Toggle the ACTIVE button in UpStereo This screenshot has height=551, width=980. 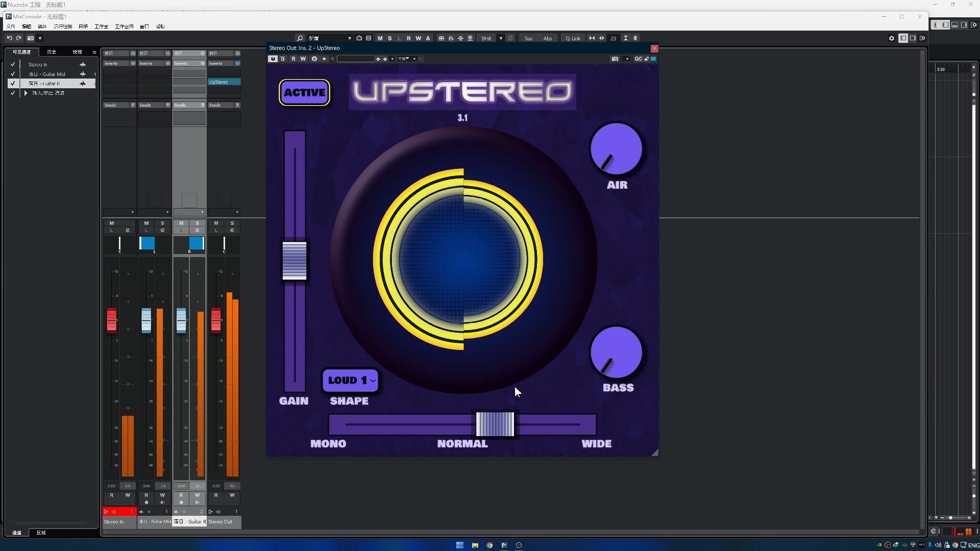tap(305, 93)
